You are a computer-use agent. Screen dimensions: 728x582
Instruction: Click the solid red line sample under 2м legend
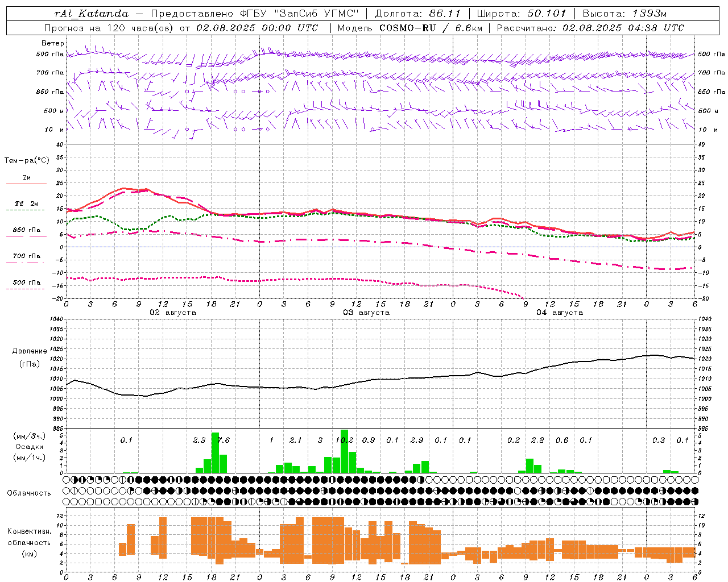point(26,184)
